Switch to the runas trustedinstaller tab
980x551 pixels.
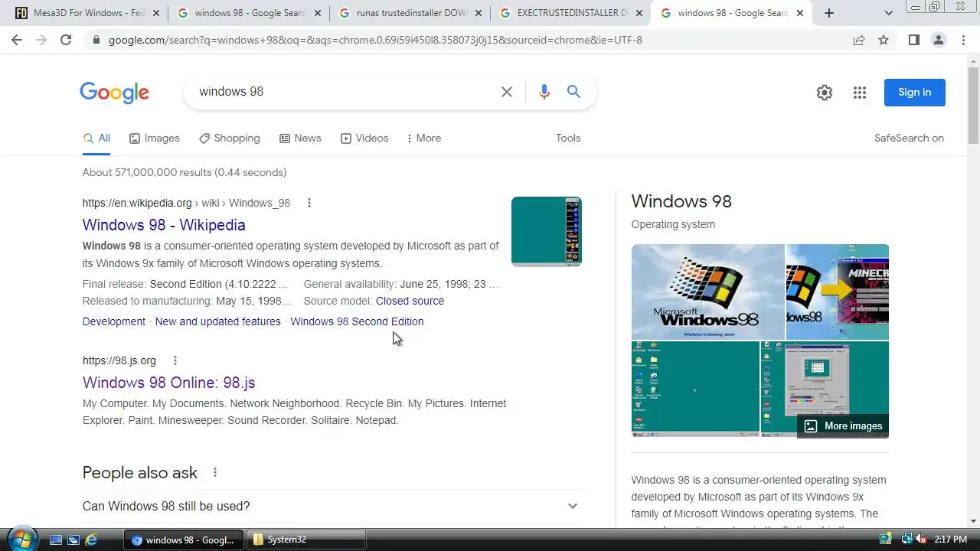tap(411, 13)
